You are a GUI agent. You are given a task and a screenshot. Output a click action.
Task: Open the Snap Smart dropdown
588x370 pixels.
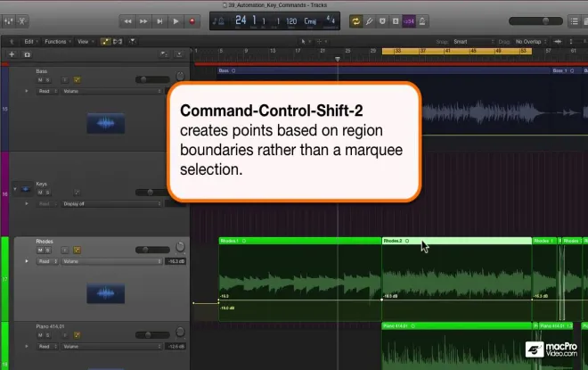(x=473, y=42)
